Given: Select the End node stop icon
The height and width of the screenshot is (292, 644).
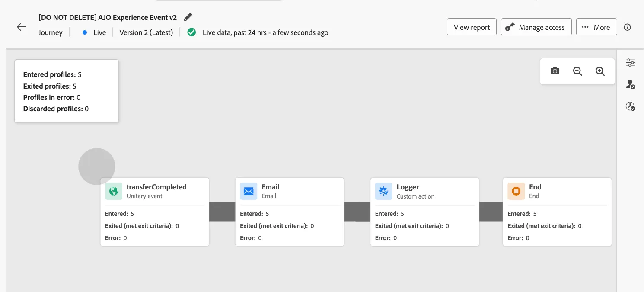Looking at the screenshot, I should pyautogui.click(x=516, y=191).
